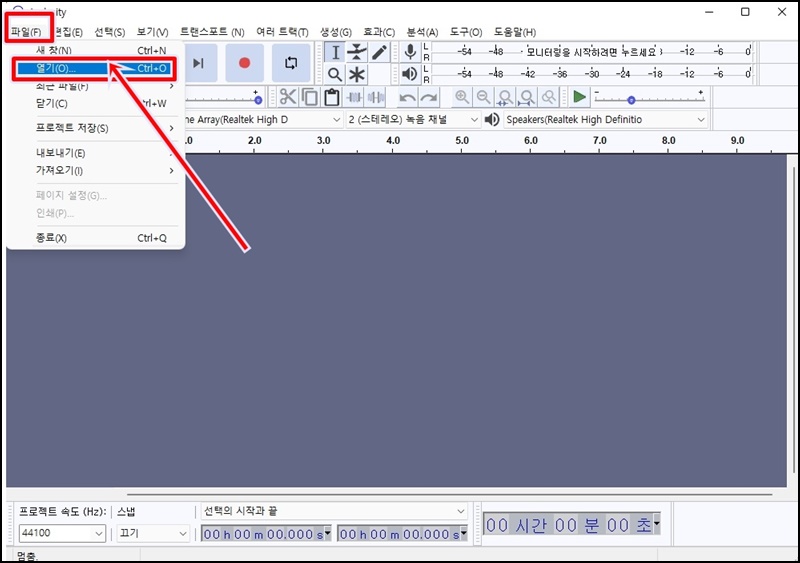
Task: Select the pencil Draw tool
Action: click(379, 52)
